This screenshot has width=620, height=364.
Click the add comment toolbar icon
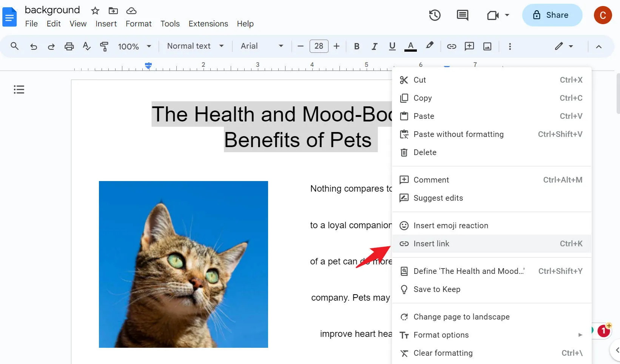[469, 46]
